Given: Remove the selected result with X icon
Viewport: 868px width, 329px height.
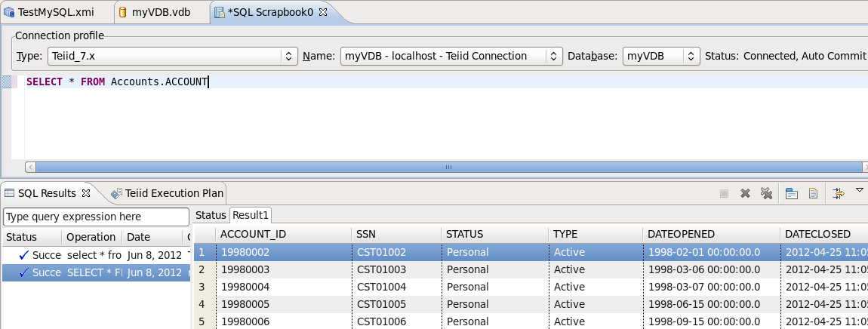Looking at the screenshot, I should pyautogui.click(x=745, y=194).
